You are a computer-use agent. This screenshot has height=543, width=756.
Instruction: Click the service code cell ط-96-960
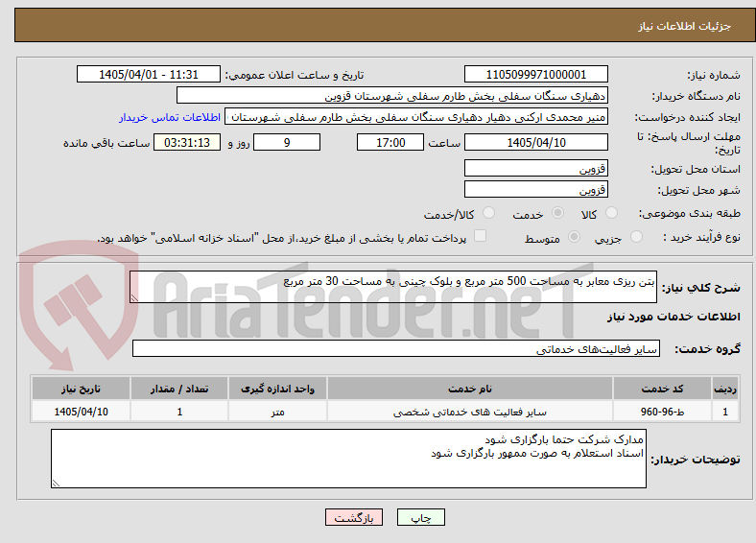tap(663, 412)
